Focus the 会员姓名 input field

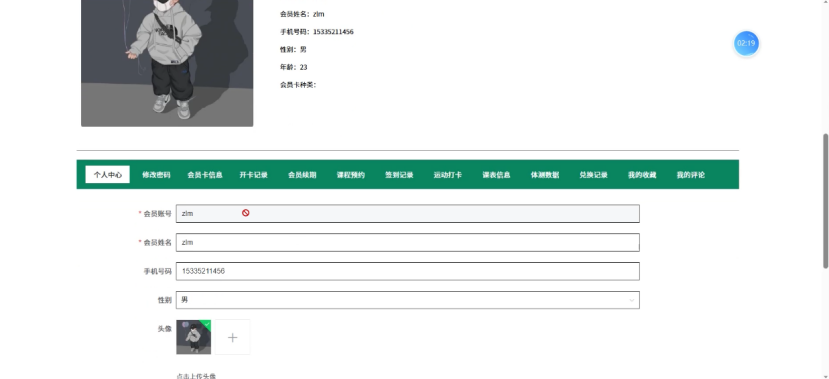click(x=408, y=242)
